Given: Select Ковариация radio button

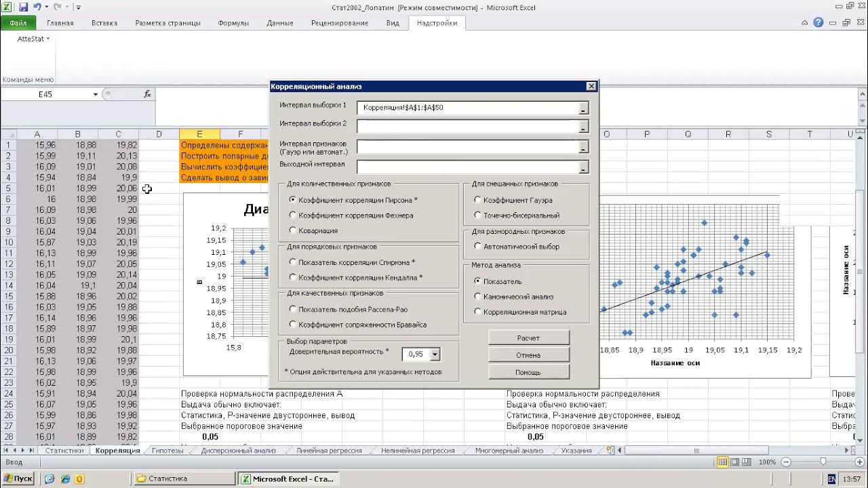Looking at the screenshot, I should 293,231.
